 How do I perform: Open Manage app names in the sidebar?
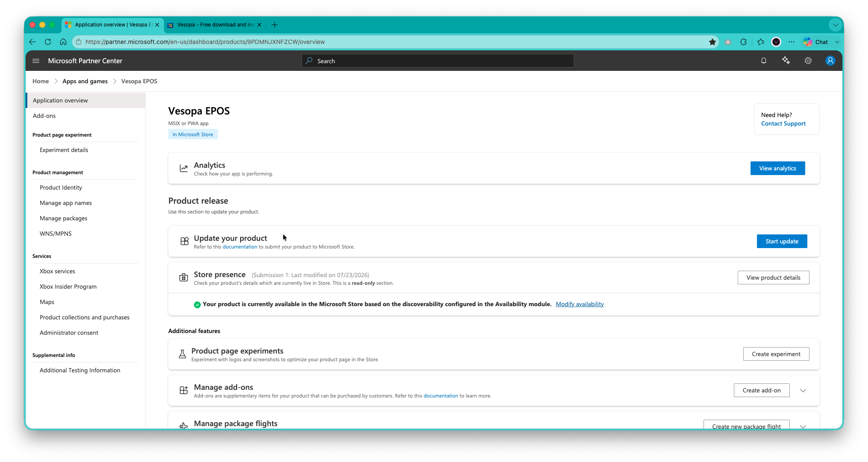pyautogui.click(x=66, y=203)
